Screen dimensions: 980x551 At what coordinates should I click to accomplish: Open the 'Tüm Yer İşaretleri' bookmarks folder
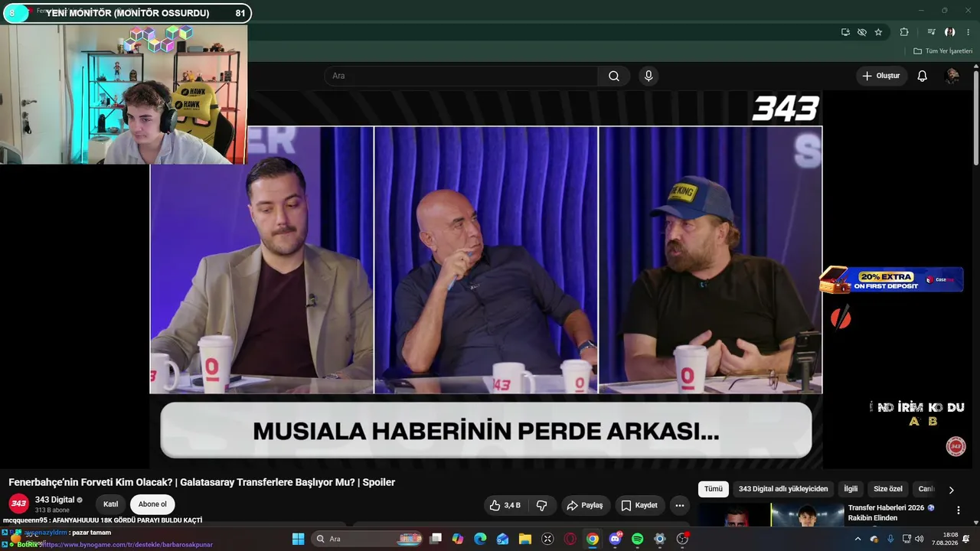[x=942, y=51]
